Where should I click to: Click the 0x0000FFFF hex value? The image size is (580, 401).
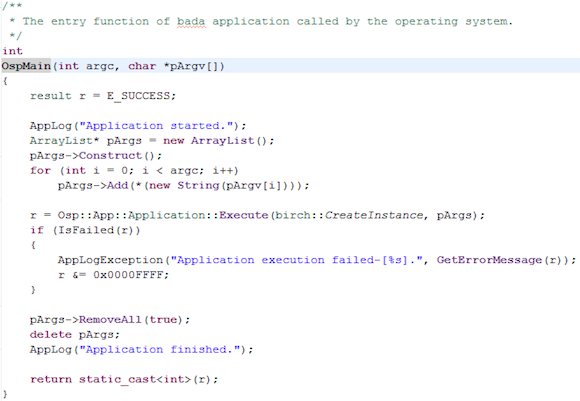(128, 275)
